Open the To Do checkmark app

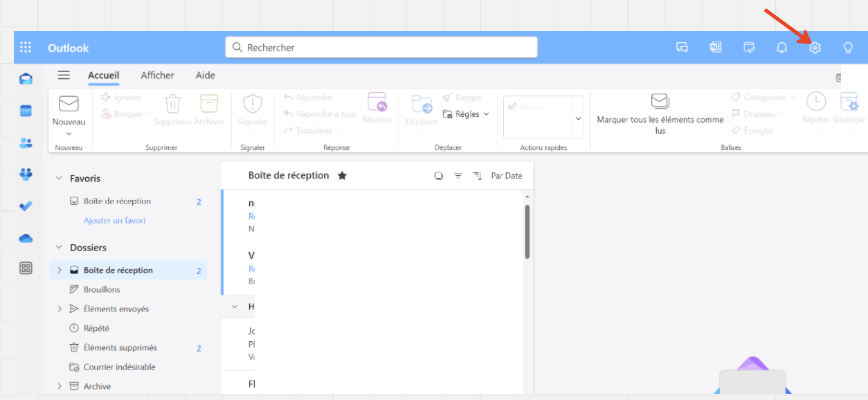point(26,206)
